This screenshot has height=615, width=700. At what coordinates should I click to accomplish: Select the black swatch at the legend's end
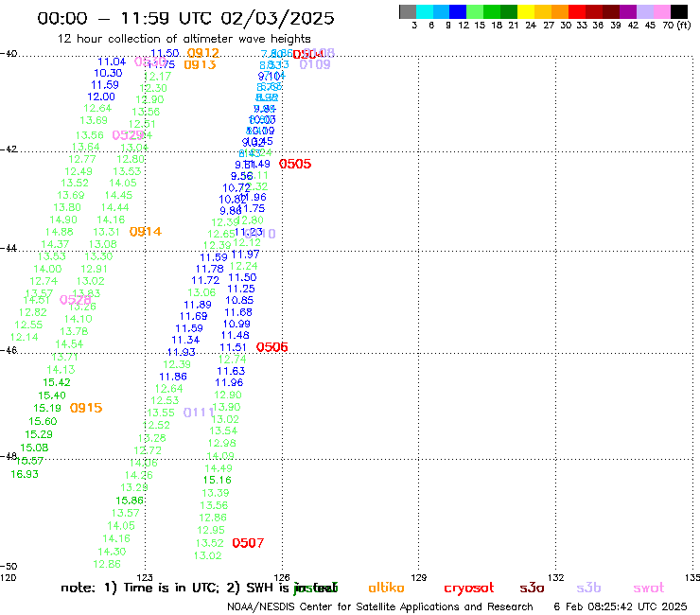(x=679, y=11)
